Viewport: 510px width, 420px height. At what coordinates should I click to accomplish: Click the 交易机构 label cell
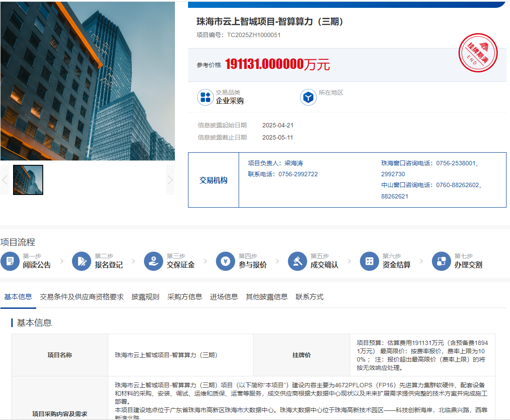[213, 180]
